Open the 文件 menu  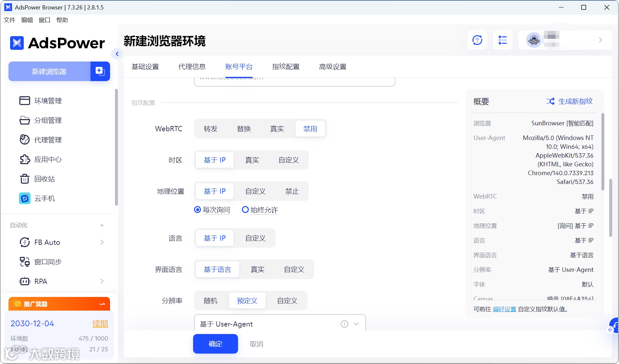9,20
